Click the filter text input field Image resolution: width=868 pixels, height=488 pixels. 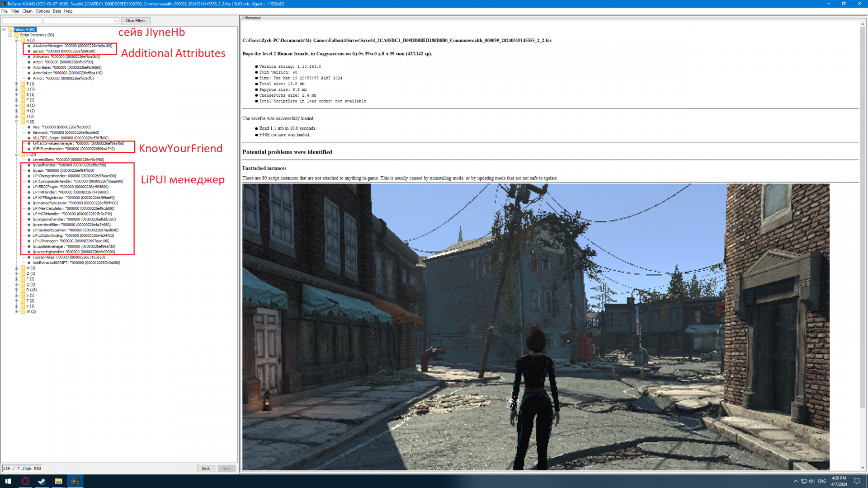point(22,21)
